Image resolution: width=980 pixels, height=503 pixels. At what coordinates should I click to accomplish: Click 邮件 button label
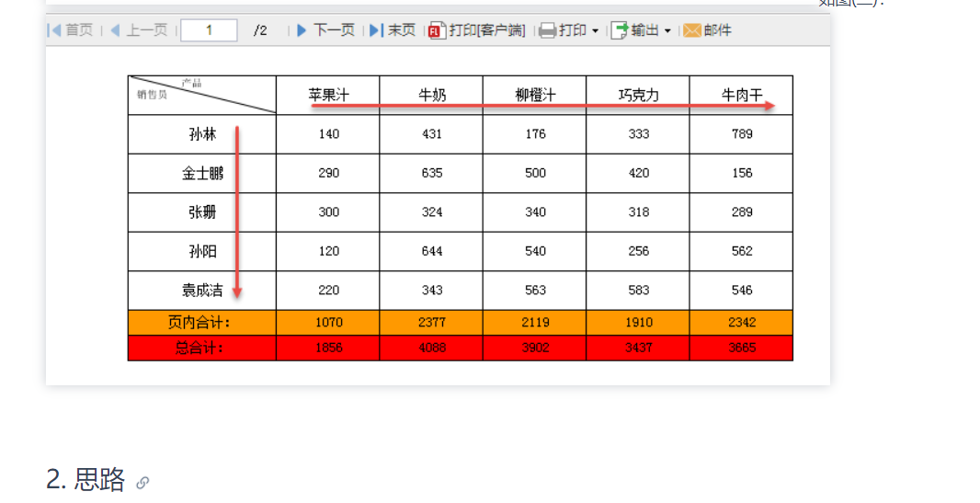[x=717, y=30]
